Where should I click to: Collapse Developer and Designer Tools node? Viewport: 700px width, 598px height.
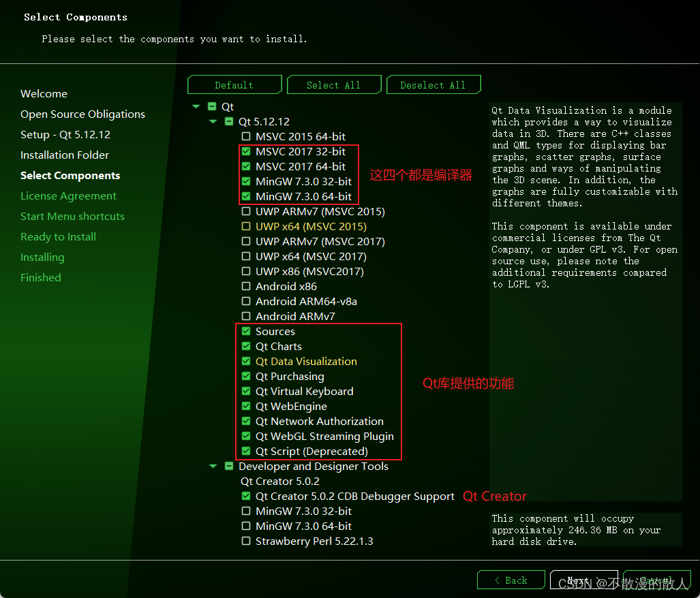(213, 466)
